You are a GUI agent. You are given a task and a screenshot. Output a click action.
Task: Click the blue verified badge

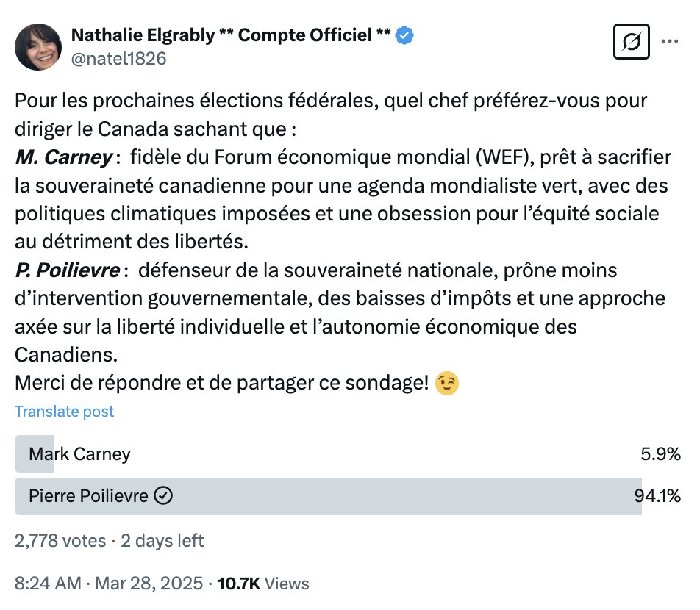tap(404, 35)
